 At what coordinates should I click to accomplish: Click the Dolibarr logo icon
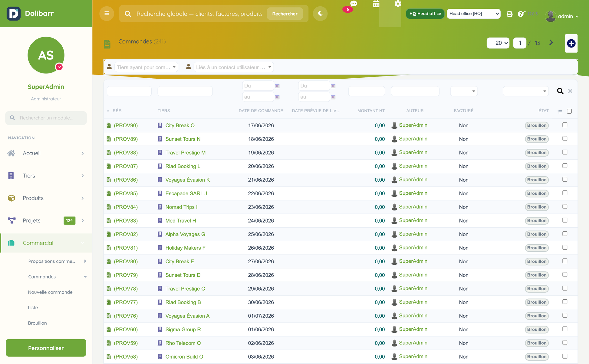tap(14, 13)
